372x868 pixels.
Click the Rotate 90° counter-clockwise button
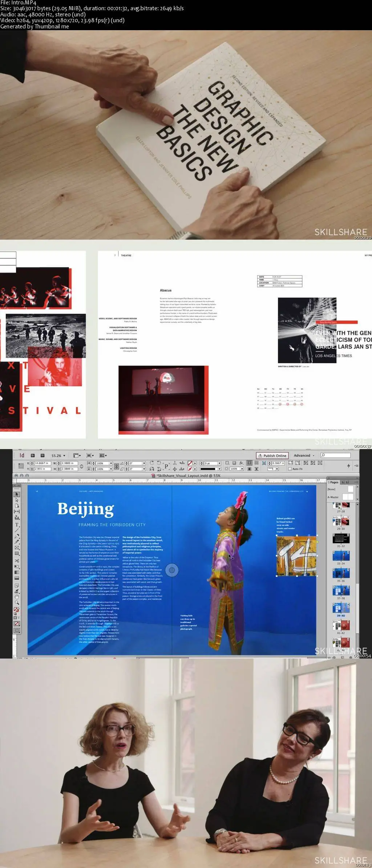pos(159,463)
